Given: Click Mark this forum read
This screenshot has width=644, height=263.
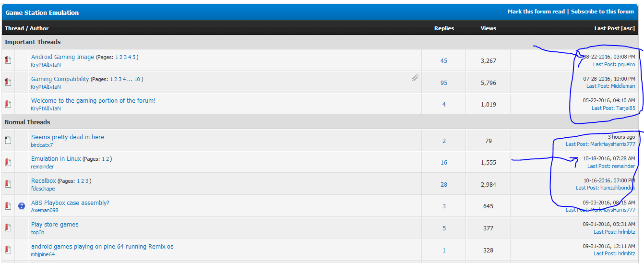Looking at the screenshot, I should [536, 12].
